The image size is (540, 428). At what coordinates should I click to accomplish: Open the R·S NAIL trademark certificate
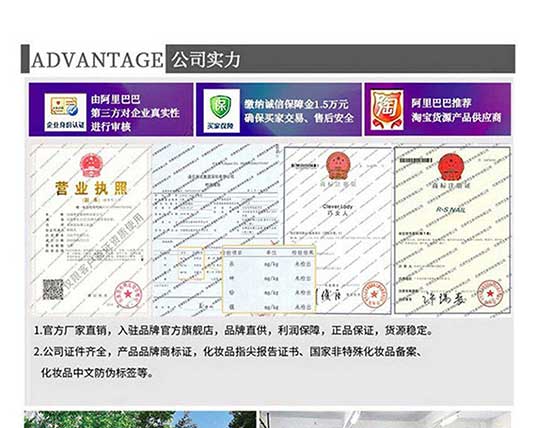[452, 230]
